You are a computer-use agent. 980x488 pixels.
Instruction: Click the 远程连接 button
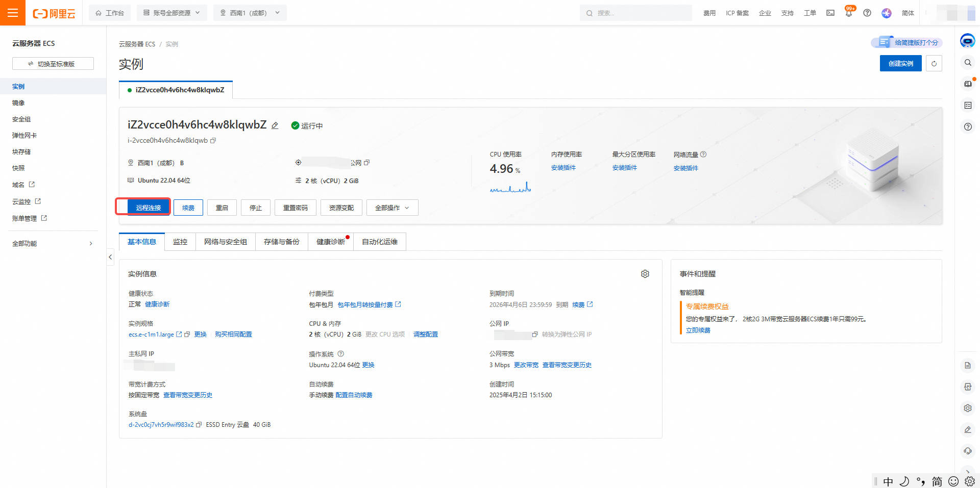149,208
